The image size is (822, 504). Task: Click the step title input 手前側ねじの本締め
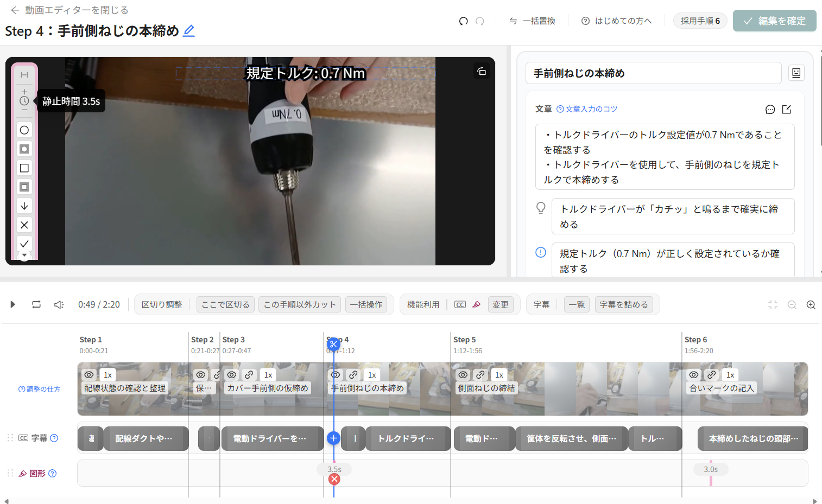point(654,73)
